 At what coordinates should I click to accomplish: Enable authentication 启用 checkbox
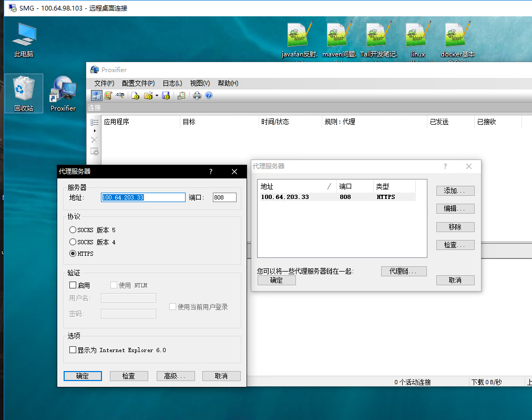73,285
